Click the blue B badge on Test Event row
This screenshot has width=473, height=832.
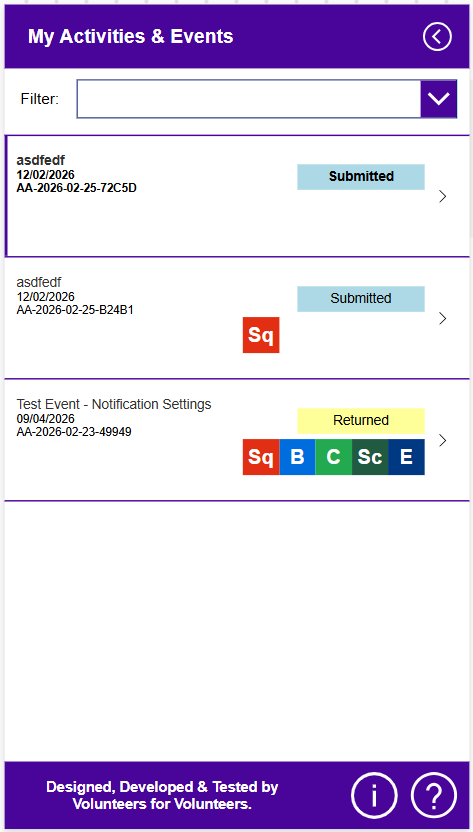pyautogui.click(x=297, y=457)
